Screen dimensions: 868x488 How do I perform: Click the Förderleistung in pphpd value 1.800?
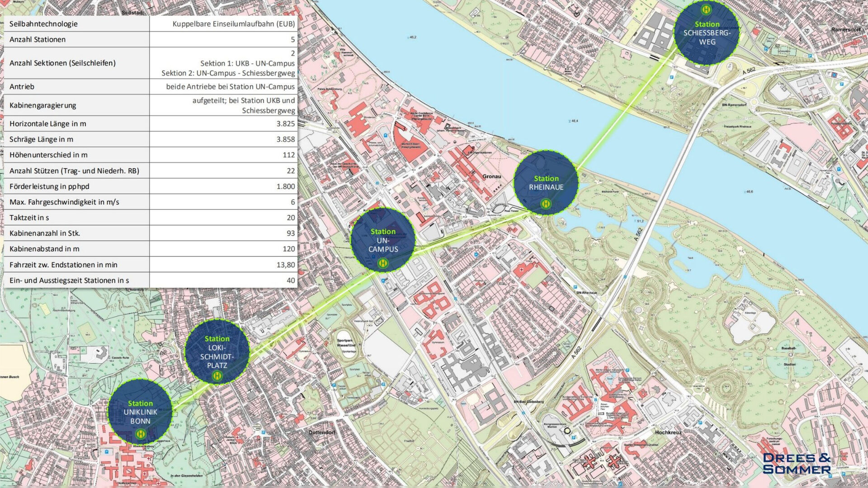pyautogui.click(x=285, y=186)
